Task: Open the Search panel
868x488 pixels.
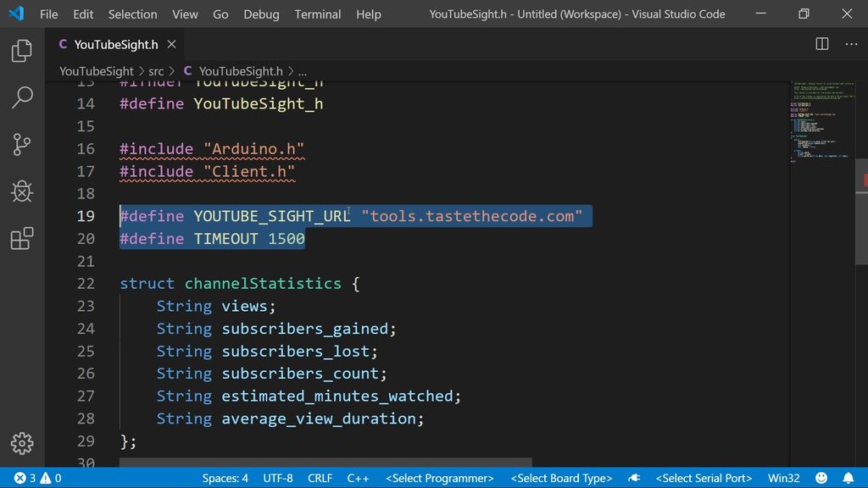Action: [21, 97]
